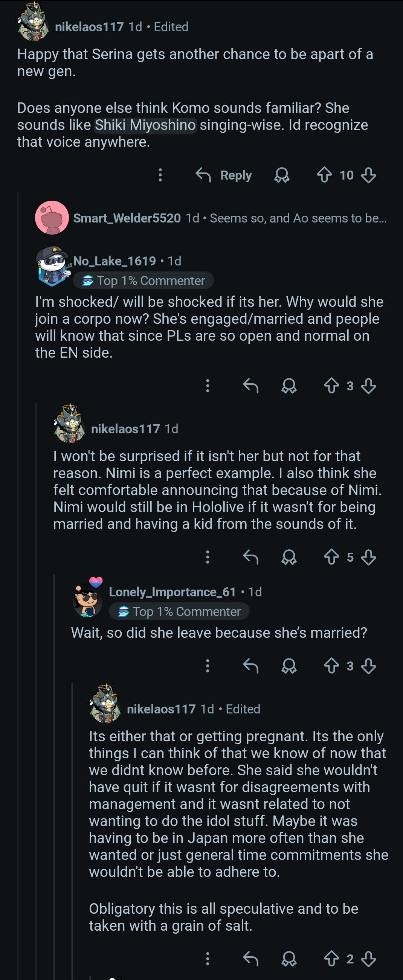Open Lonely_Importance_61's username link
This screenshot has height=980, width=403.
coord(172,592)
